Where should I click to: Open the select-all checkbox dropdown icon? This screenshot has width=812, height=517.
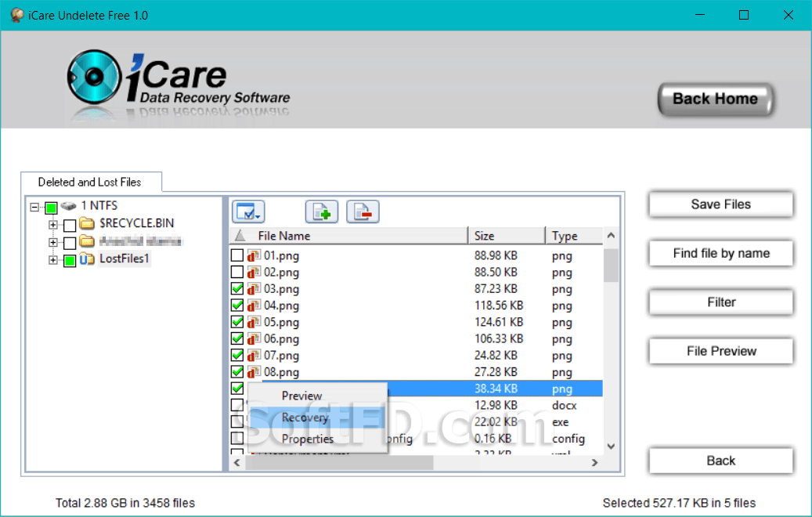248,211
